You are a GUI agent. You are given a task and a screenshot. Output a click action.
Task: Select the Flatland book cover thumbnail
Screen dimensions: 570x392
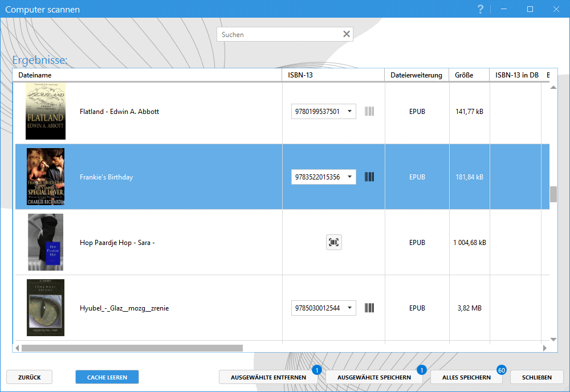tap(46, 112)
